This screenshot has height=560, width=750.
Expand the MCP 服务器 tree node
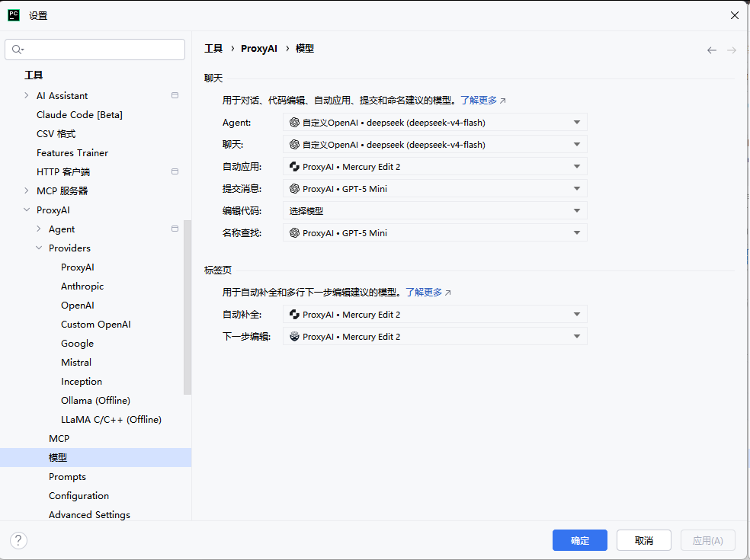click(x=27, y=190)
